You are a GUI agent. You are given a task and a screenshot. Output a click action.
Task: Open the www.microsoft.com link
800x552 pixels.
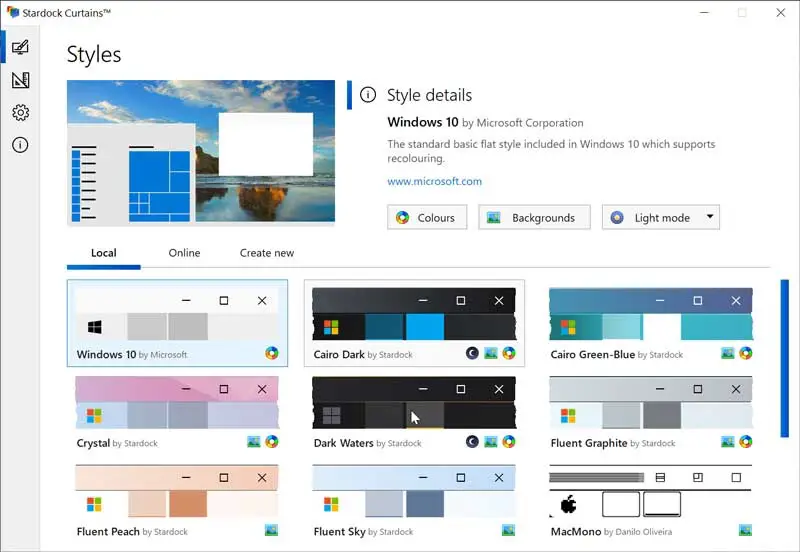(434, 181)
